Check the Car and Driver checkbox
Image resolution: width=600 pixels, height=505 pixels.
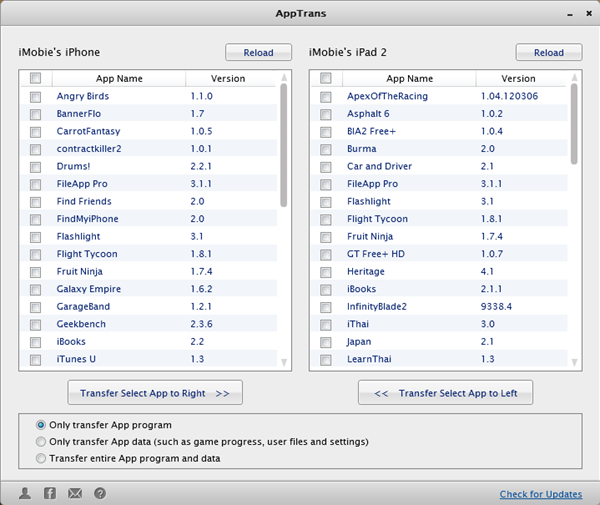(x=326, y=167)
